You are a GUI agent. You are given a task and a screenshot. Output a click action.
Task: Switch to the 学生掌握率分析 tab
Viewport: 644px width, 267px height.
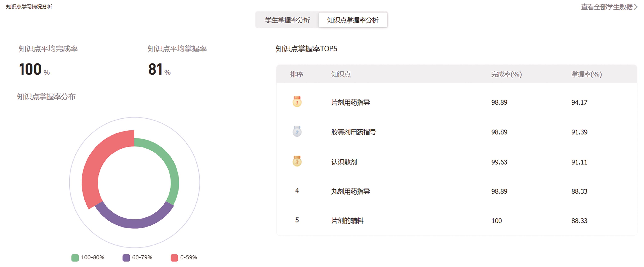click(287, 20)
